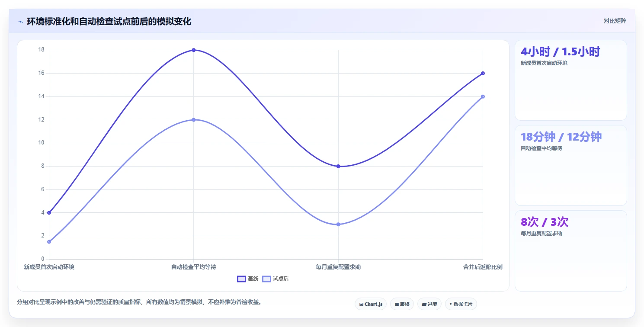This screenshot has height=327, width=644.
Task: Click baseline data point at value 18
Action: 194,50
